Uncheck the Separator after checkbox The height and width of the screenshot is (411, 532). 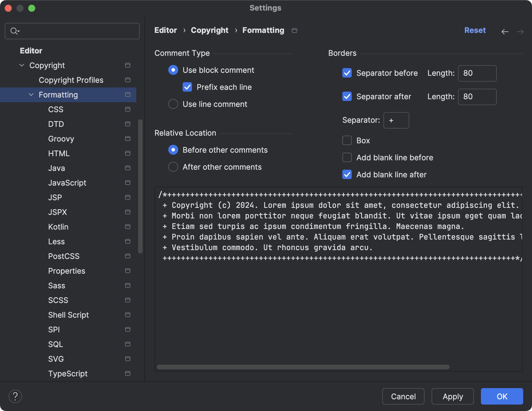click(347, 96)
